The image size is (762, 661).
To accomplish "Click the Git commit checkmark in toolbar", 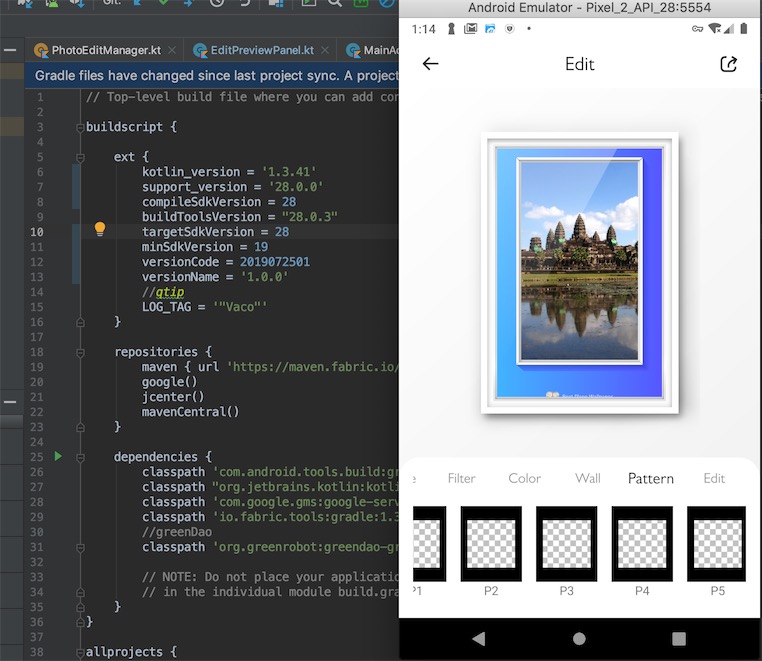I will [x=163, y=2].
